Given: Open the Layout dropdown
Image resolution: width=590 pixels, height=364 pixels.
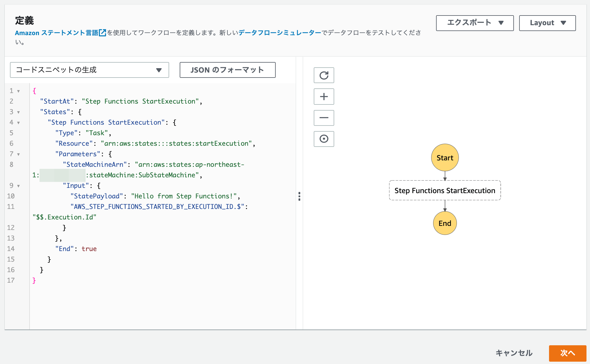Looking at the screenshot, I should (547, 23).
